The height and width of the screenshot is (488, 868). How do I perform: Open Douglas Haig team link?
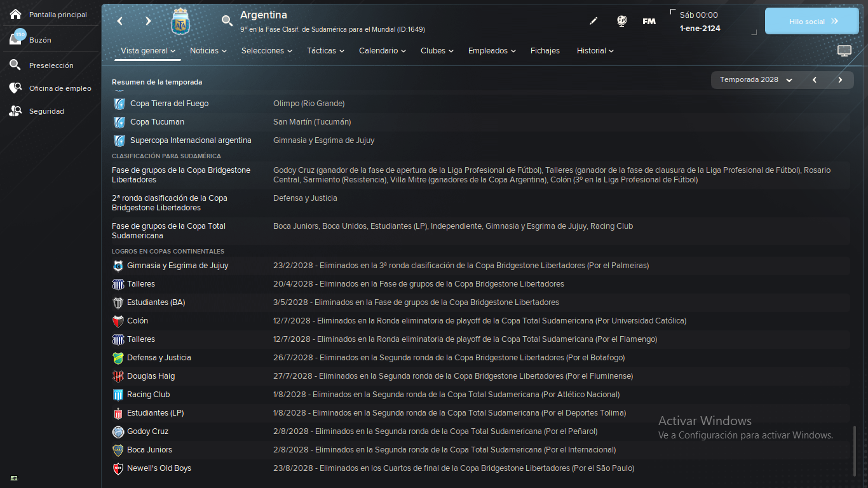(x=151, y=376)
